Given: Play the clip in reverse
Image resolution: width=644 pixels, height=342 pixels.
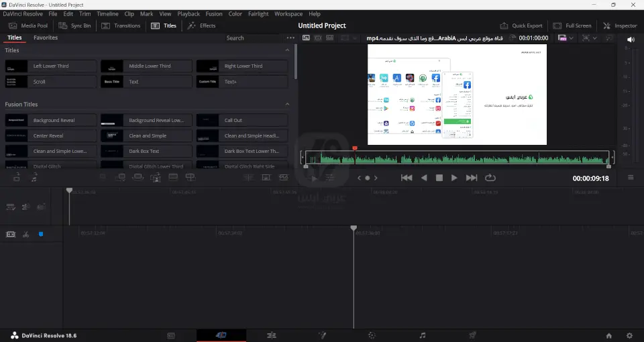Looking at the screenshot, I should point(424,178).
